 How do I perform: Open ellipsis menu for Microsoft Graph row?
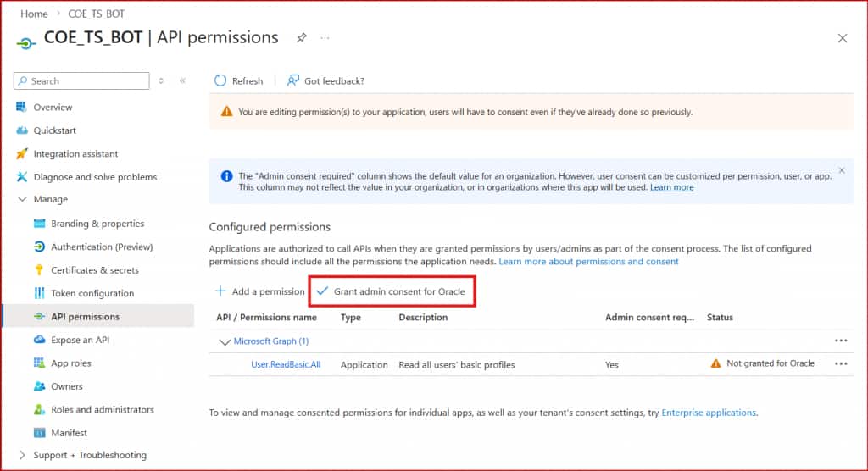pyautogui.click(x=841, y=341)
